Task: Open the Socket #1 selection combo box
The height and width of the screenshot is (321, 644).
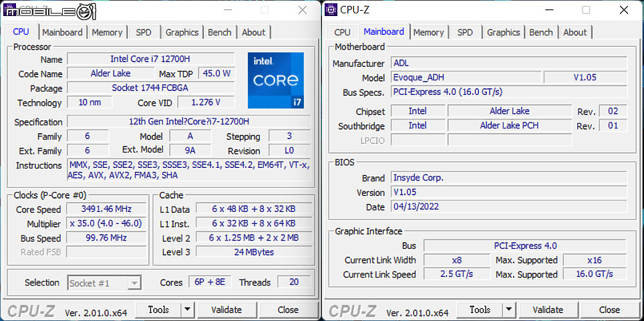Action: [x=104, y=283]
